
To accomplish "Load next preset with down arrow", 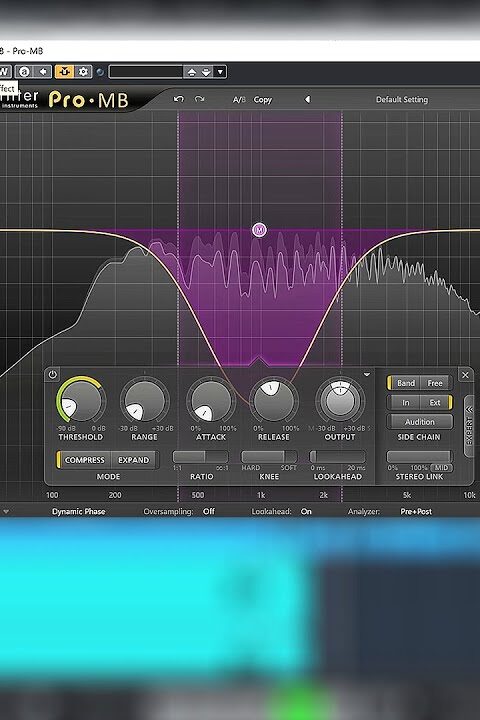I will point(206,72).
